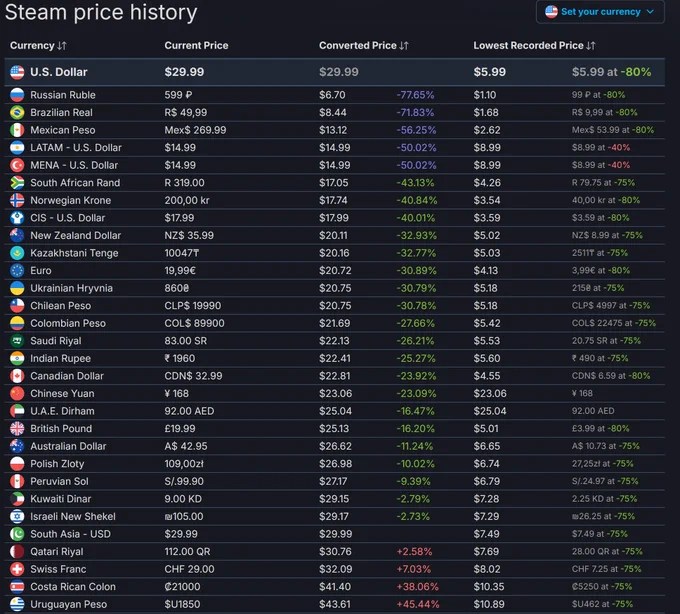Select the Russian Ruble currency name

click(x=63, y=95)
